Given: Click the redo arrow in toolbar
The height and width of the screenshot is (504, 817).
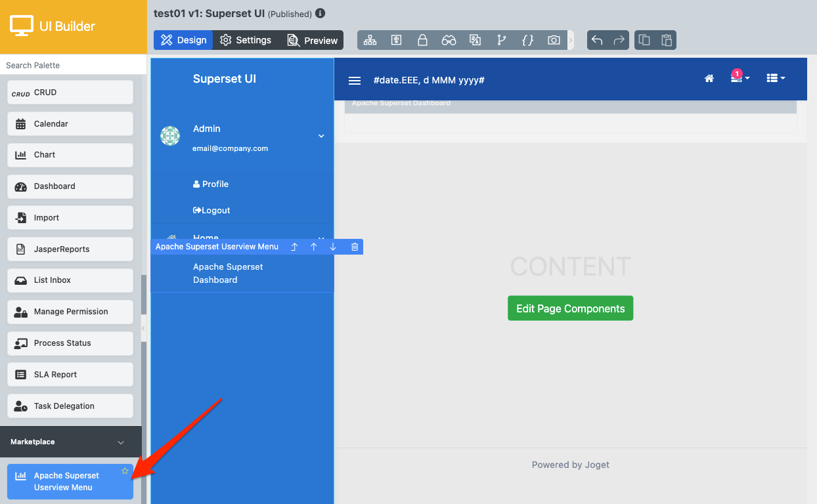Looking at the screenshot, I should 619,40.
